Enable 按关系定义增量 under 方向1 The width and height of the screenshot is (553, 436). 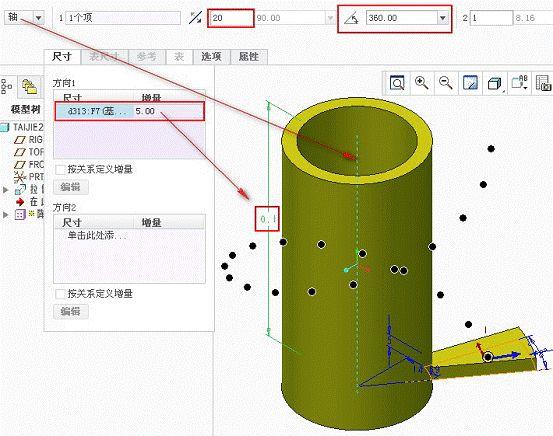(60, 170)
